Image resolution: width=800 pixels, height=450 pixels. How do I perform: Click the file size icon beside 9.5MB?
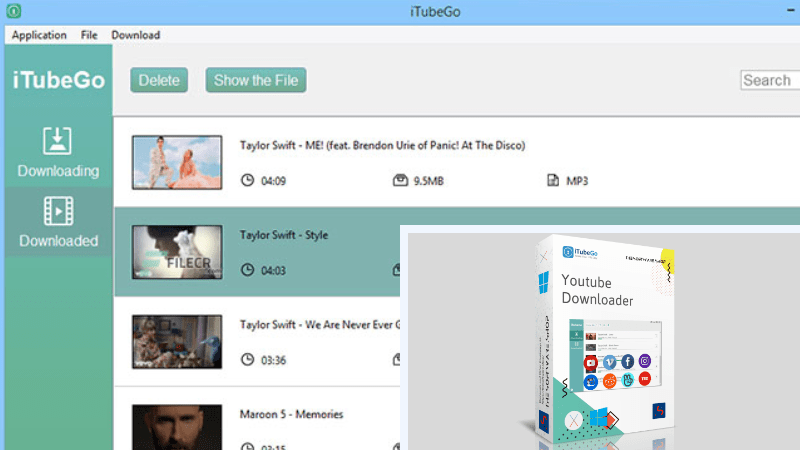(401, 180)
